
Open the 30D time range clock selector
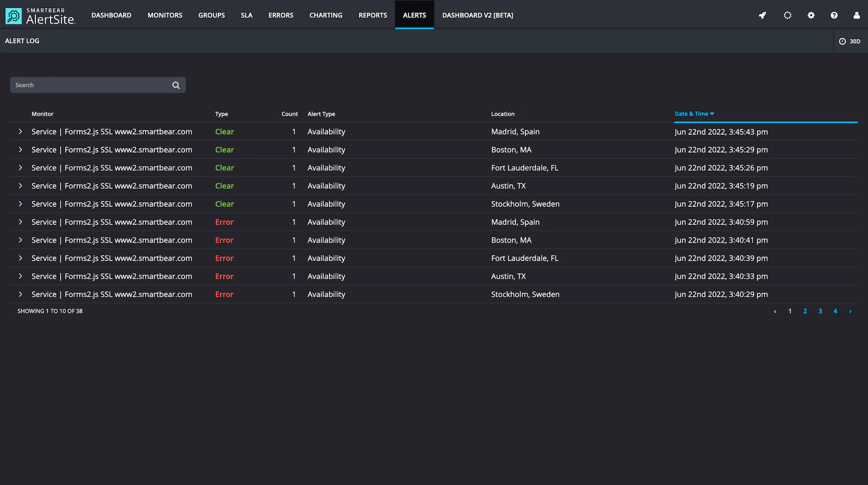849,41
